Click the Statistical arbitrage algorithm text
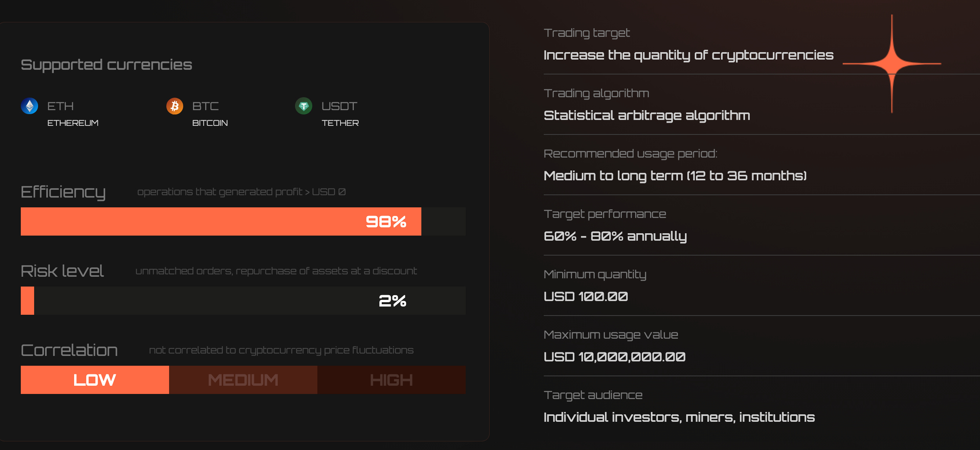Image resolution: width=980 pixels, height=450 pixels. point(647,116)
